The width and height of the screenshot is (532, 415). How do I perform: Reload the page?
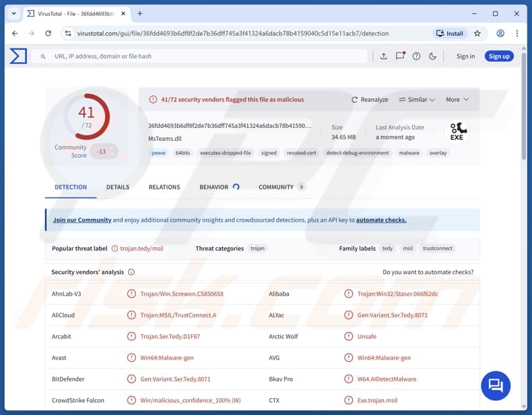(48, 33)
